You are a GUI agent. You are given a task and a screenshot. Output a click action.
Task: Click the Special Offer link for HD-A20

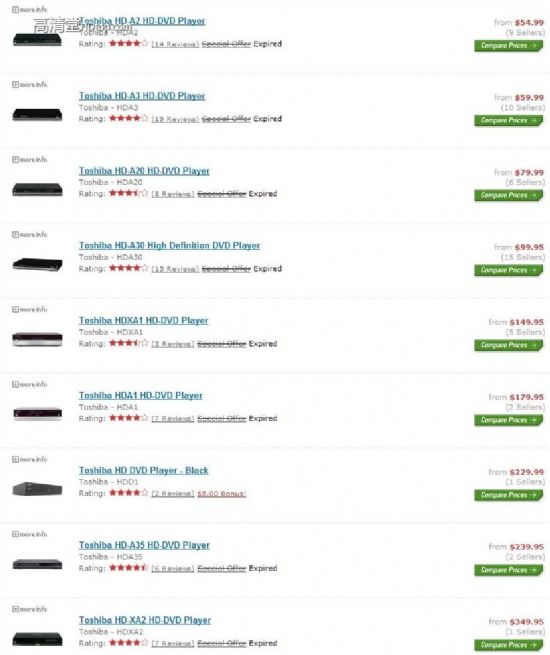tap(221, 194)
